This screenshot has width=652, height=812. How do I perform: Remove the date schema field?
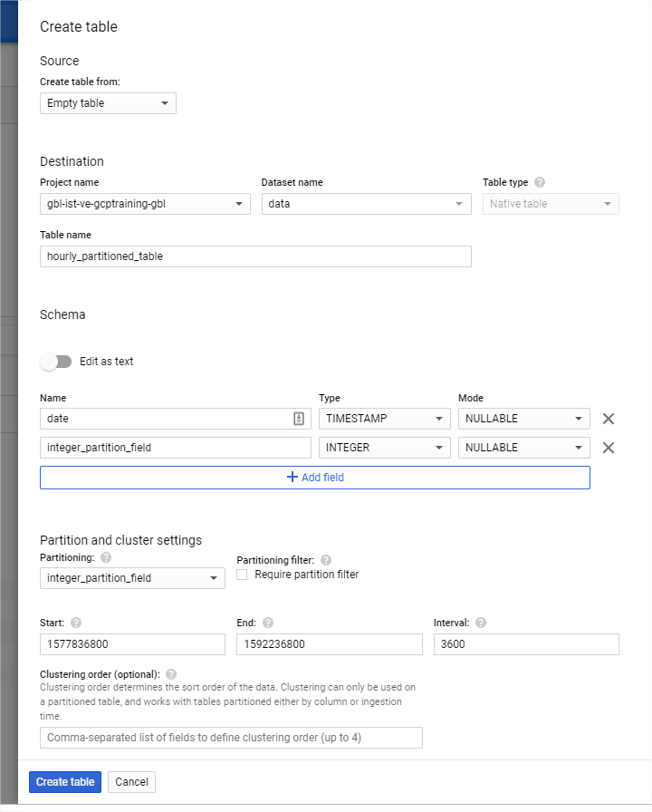(x=608, y=419)
